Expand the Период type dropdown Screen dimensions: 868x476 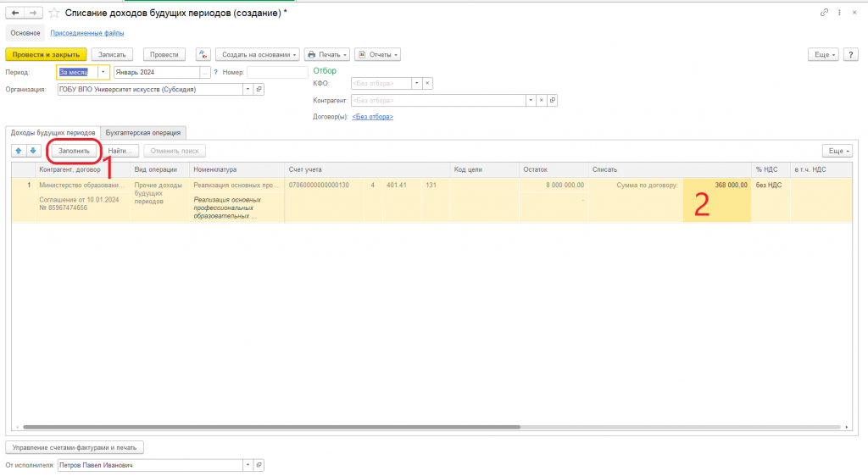103,73
